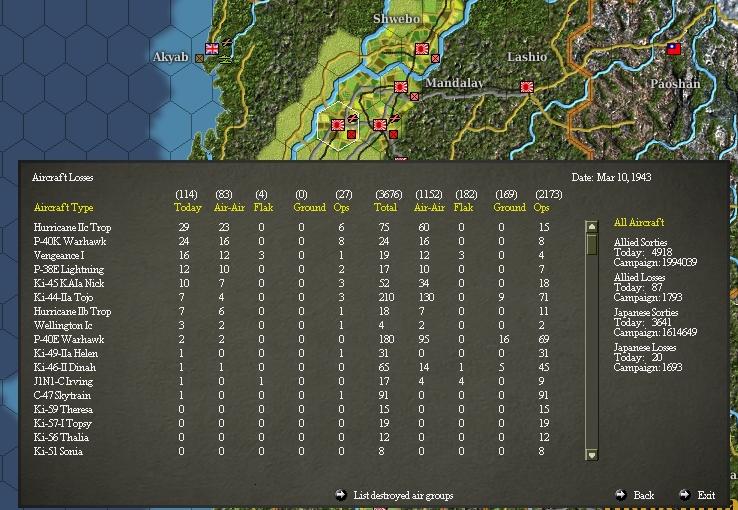This screenshot has height=510, width=738.
Task: Click the Paoshan city label on map
Action: 675,84
